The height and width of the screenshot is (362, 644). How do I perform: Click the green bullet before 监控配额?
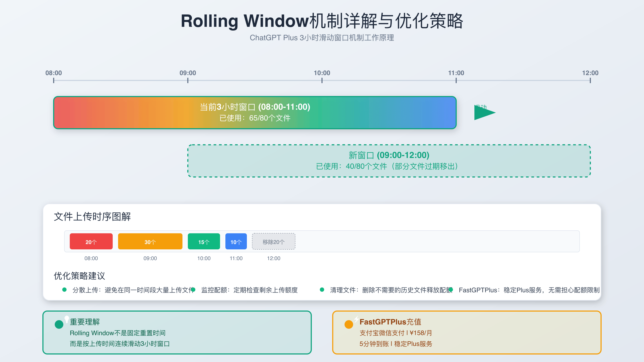tap(193, 290)
